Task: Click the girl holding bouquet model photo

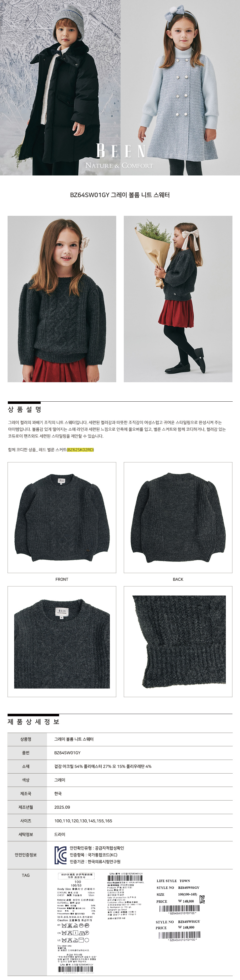Action: click(x=178, y=299)
